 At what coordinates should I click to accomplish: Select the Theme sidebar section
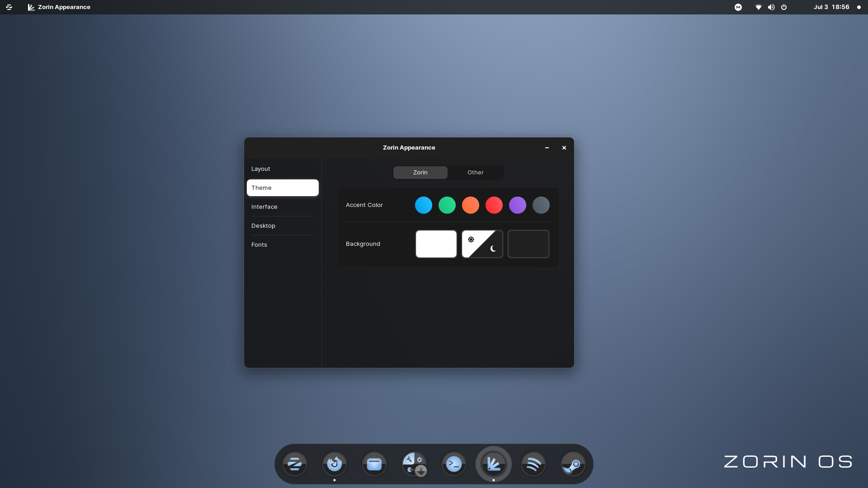point(283,188)
